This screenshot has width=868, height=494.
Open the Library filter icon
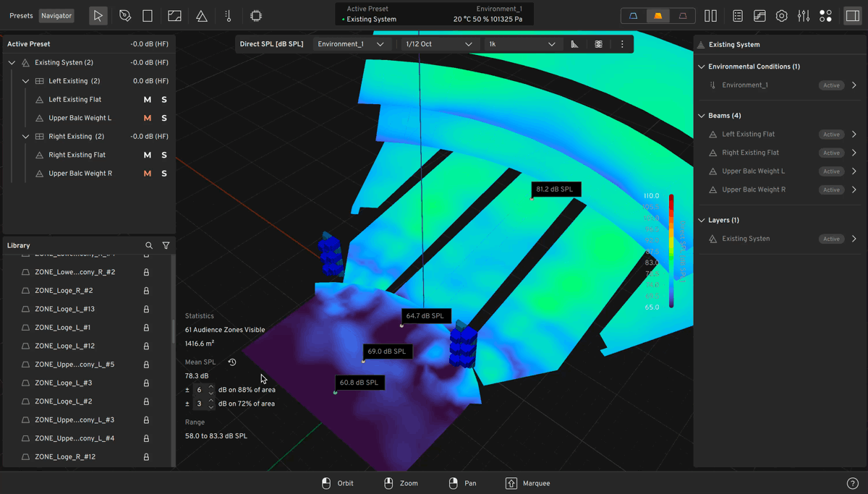166,246
